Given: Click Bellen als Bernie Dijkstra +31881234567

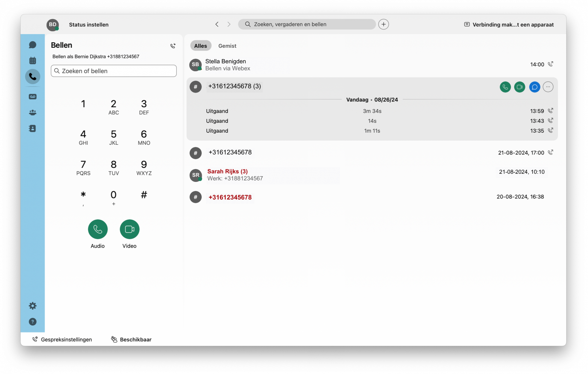Looking at the screenshot, I should 96,57.
